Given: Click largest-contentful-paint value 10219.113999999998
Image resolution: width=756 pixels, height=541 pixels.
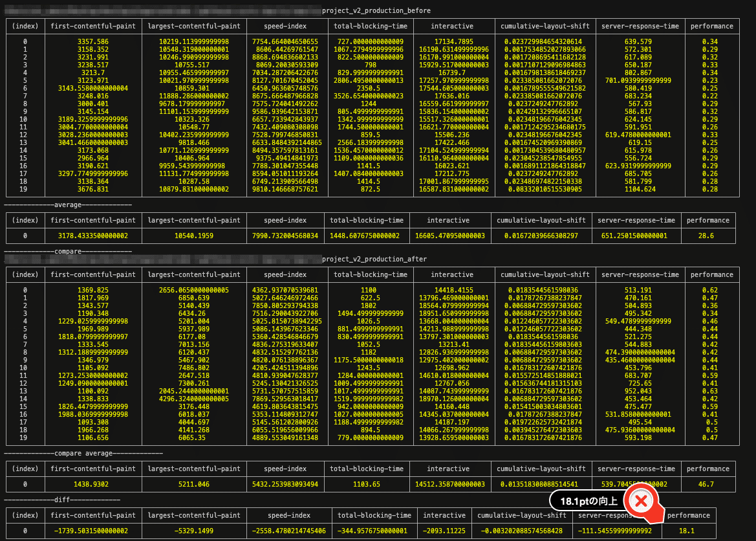Looking at the screenshot, I should click(x=194, y=41).
